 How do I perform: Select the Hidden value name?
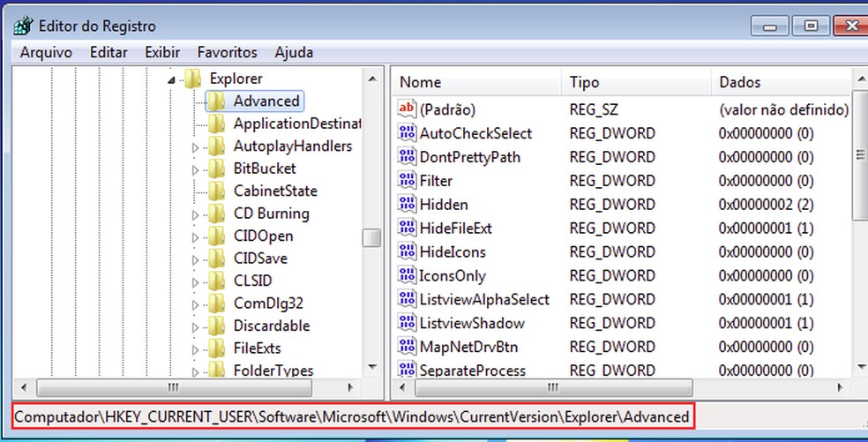tap(444, 205)
